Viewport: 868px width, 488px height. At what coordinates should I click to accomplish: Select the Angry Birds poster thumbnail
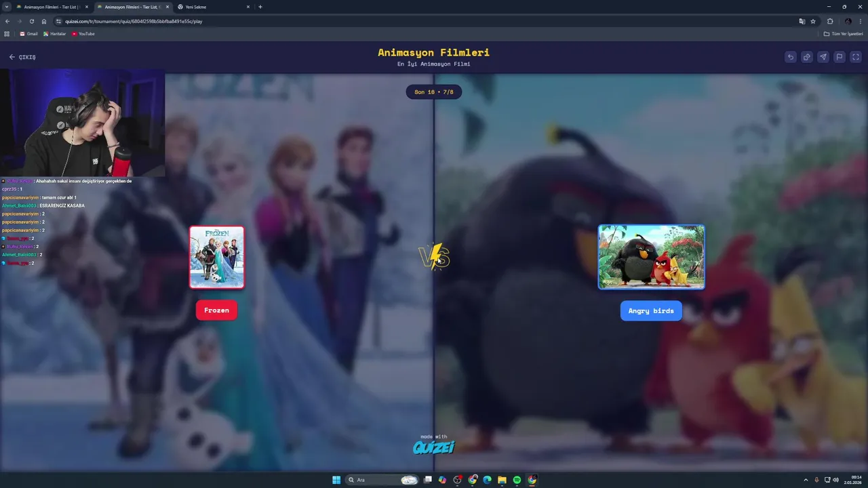tap(651, 257)
